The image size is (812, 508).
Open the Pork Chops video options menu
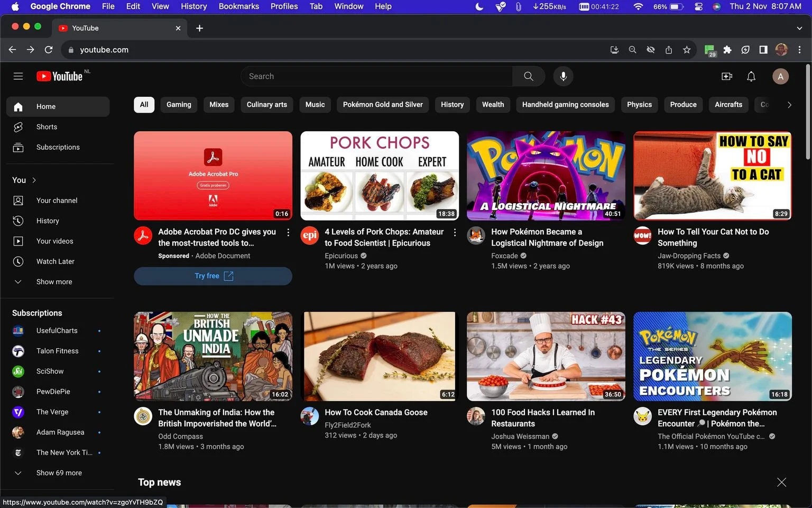(x=455, y=232)
